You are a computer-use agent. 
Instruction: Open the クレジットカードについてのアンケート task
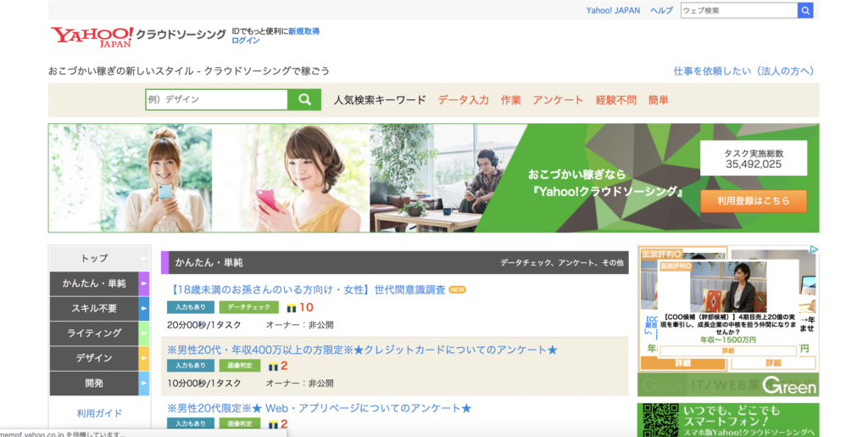coord(362,350)
